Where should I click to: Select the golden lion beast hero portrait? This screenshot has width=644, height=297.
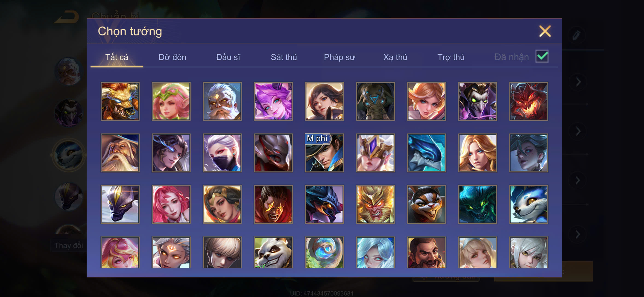pyautogui.click(x=120, y=101)
